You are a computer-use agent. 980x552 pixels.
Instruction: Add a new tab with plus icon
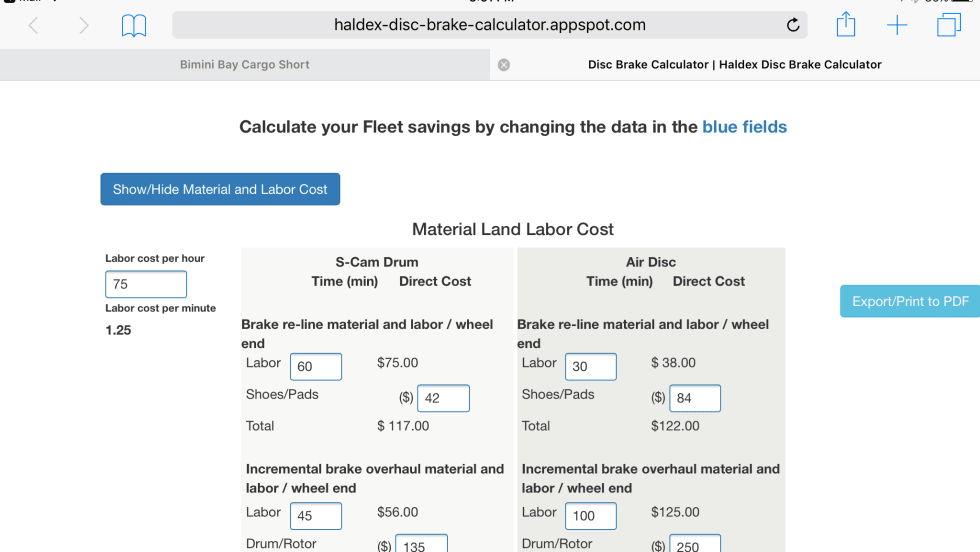tap(897, 26)
